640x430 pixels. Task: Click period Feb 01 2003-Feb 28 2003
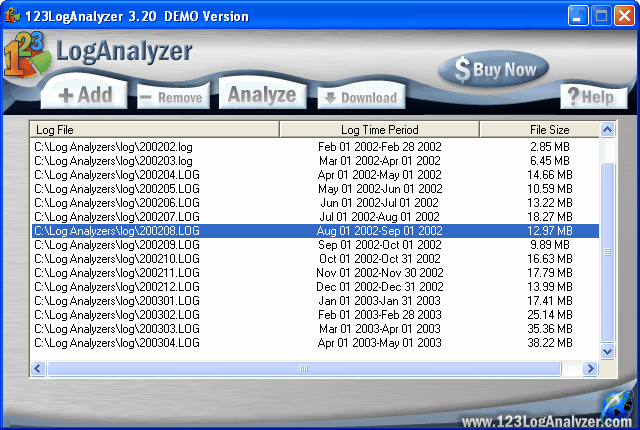click(380, 315)
